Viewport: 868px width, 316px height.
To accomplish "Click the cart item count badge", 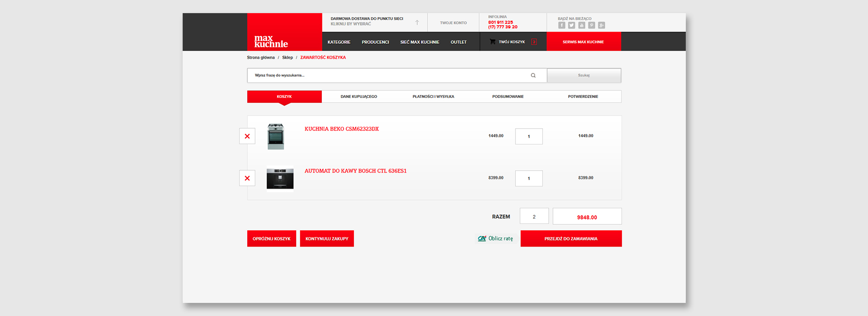I will point(534,42).
